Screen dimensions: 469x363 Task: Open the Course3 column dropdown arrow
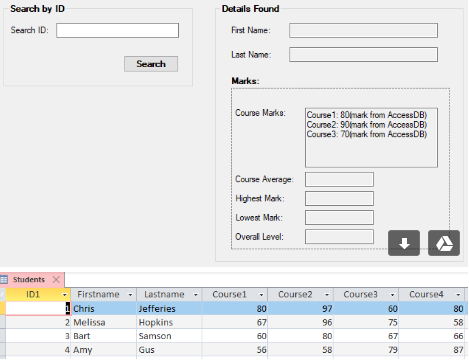point(392,295)
